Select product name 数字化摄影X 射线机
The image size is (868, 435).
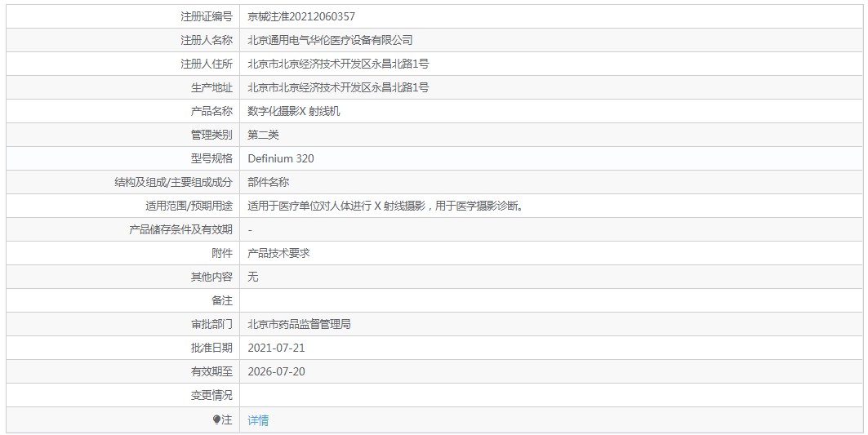[x=293, y=111]
